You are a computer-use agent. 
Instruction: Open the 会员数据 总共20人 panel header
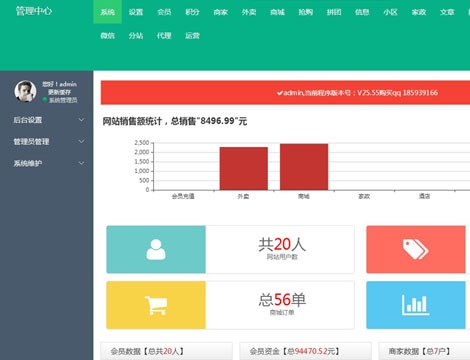(166, 351)
